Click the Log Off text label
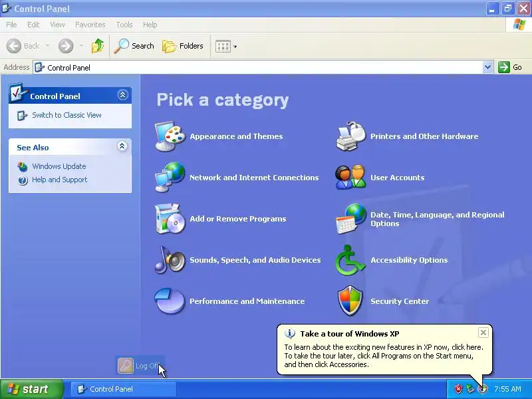 pyautogui.click(x=147, y=366)
